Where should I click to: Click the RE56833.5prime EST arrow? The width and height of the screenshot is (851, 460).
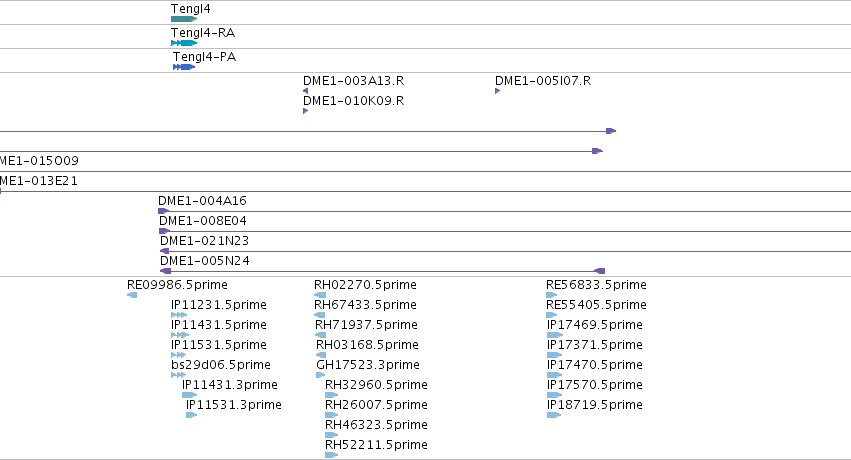[x=552, y=295]
